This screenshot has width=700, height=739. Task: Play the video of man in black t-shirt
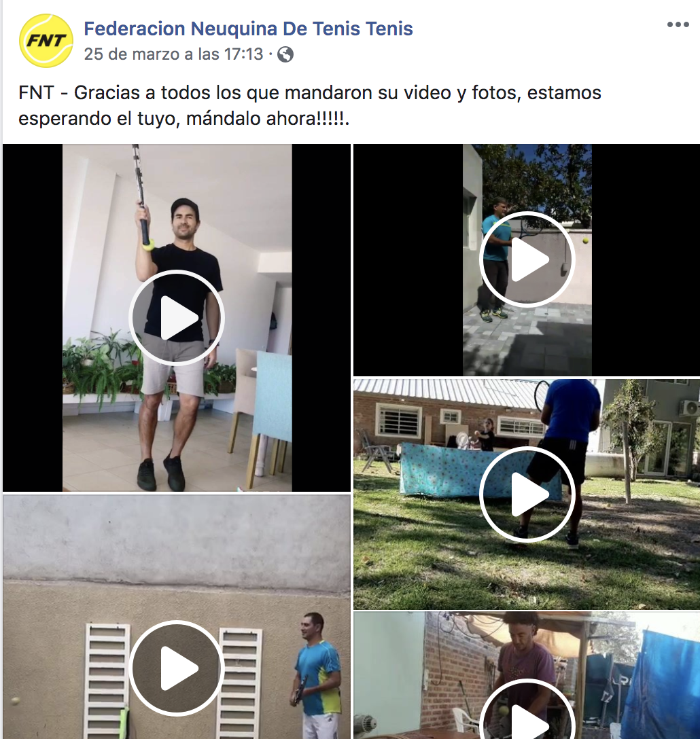pos(177,318)
